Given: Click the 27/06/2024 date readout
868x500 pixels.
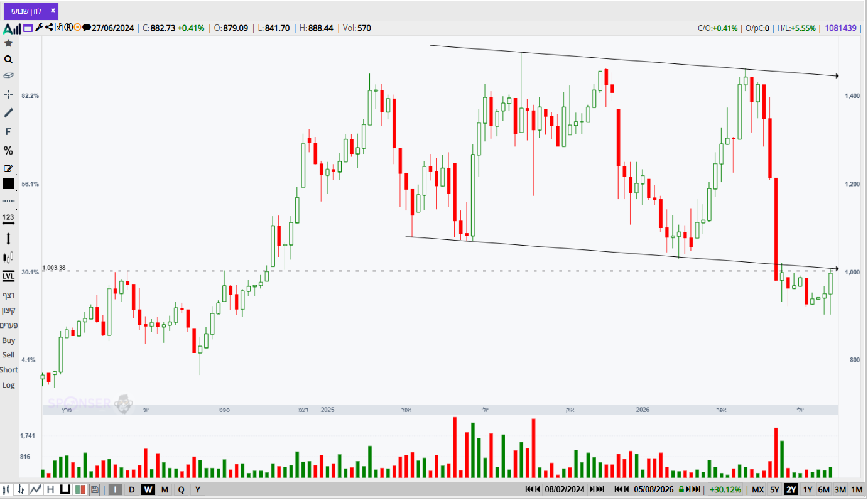Looking at the screenshot, I should [113, 28].
